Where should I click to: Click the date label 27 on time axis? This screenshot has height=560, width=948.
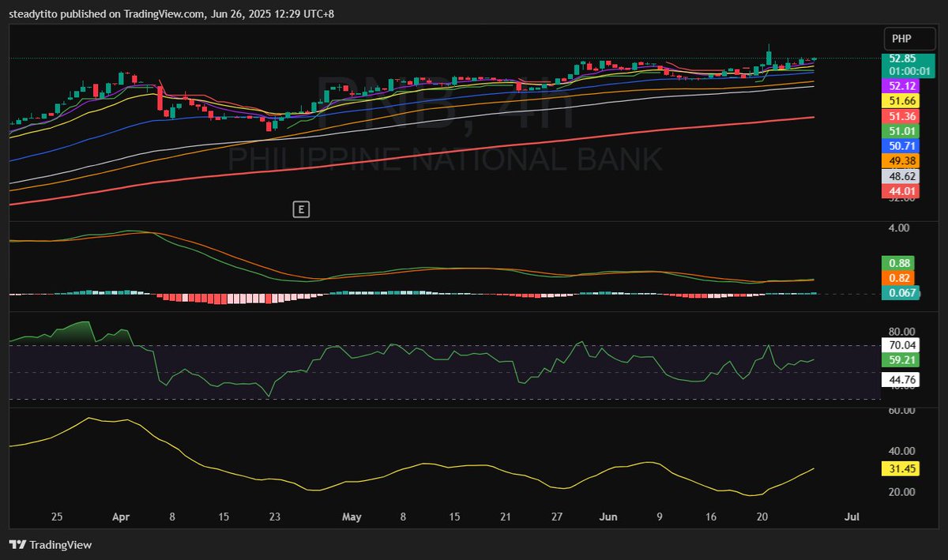point(557,517)
